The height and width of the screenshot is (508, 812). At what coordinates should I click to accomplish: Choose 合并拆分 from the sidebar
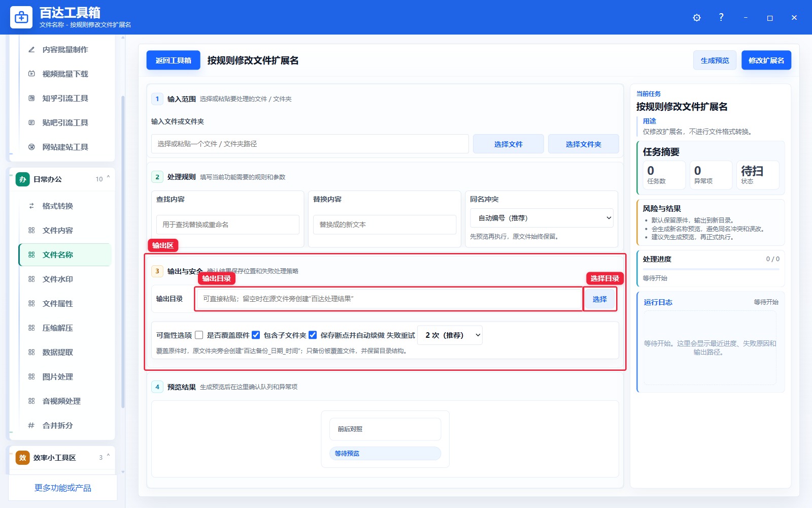pos(65,426)
